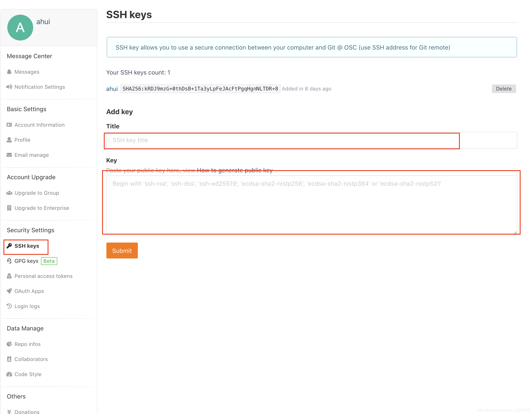Viewport: 532px width, 414px height.
Task: Select the Personal access tokens menu item
Action: [43, 276]
